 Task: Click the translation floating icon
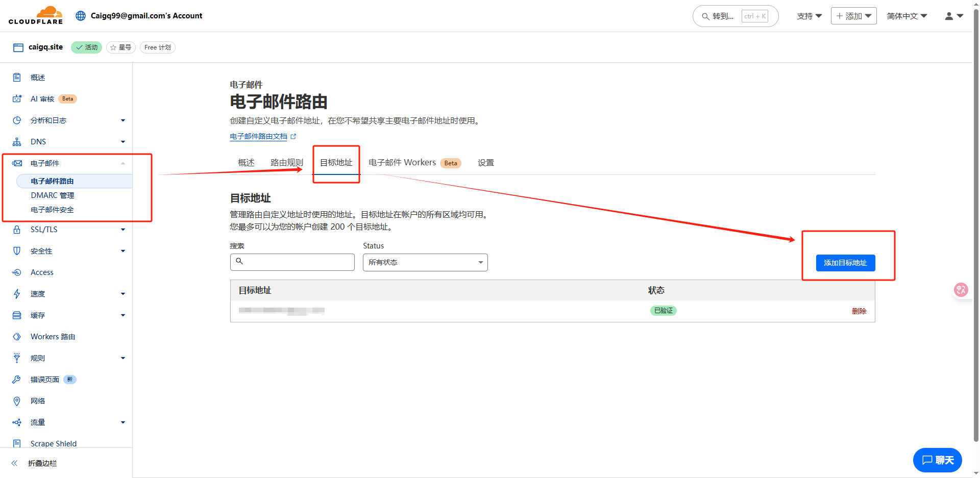click(961, 290)
